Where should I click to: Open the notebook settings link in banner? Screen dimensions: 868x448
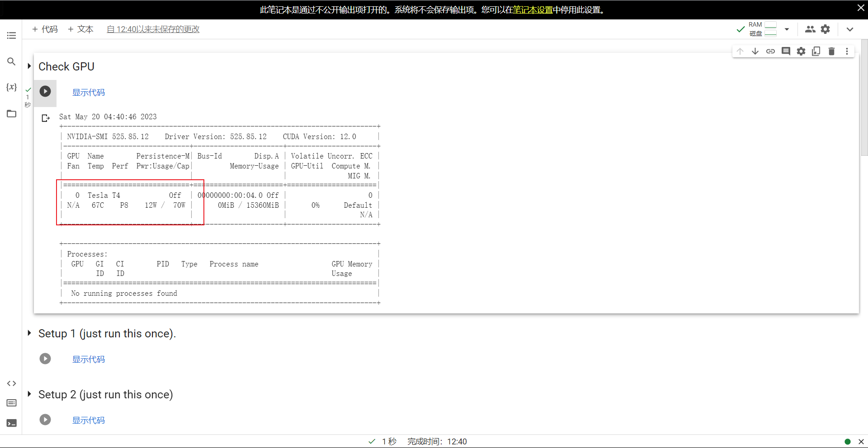coord(533,10)
